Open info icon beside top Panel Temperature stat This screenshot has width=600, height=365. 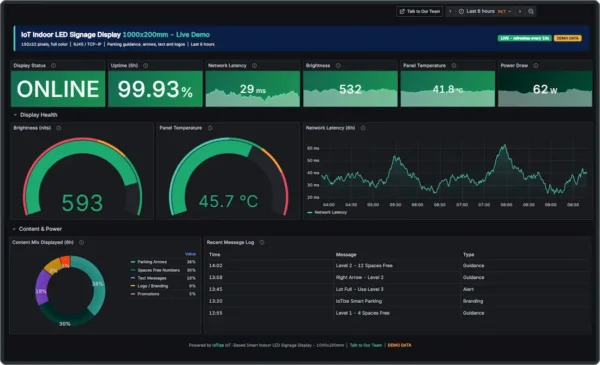pyautogui.click(x=454, y=65)
